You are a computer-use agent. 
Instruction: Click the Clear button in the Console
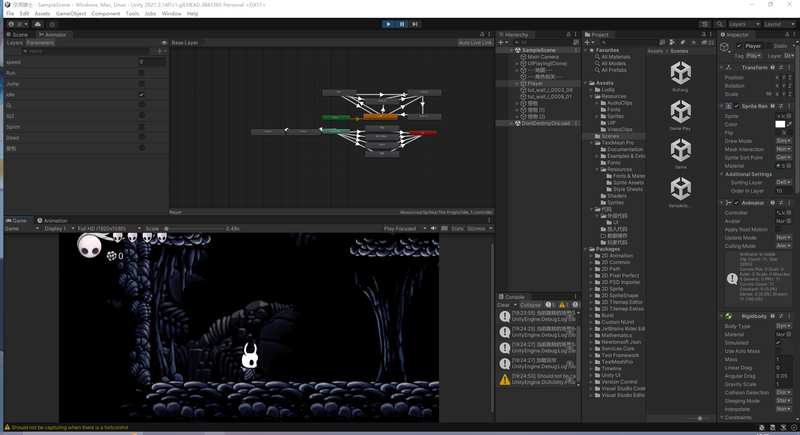pyautogui.click(x=504, y=305)
